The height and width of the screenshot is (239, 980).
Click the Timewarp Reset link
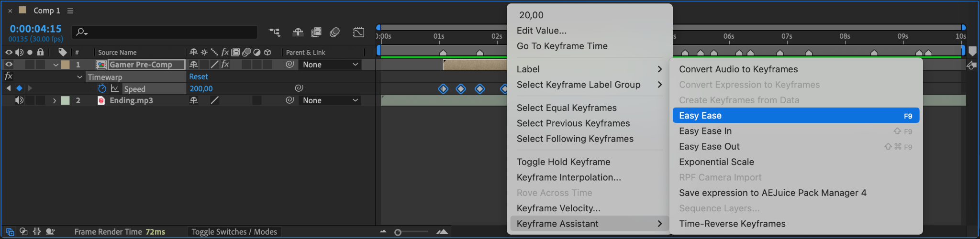198,76
